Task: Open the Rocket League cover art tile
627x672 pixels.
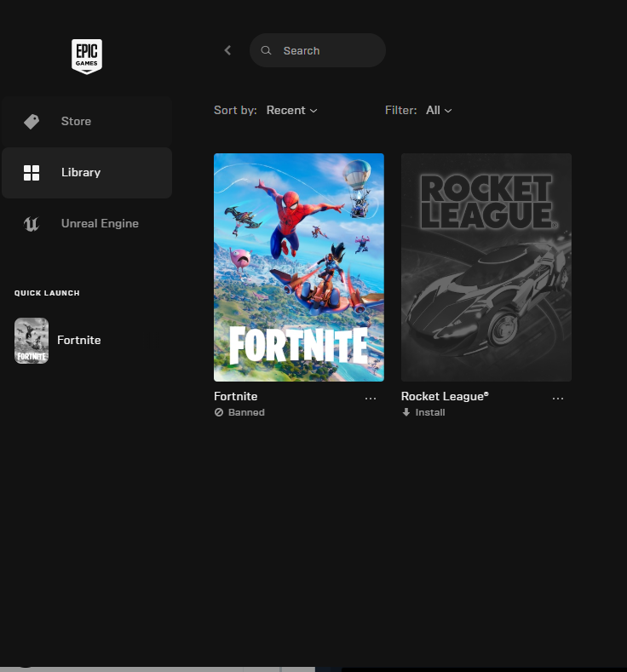Action: [486, 267]
